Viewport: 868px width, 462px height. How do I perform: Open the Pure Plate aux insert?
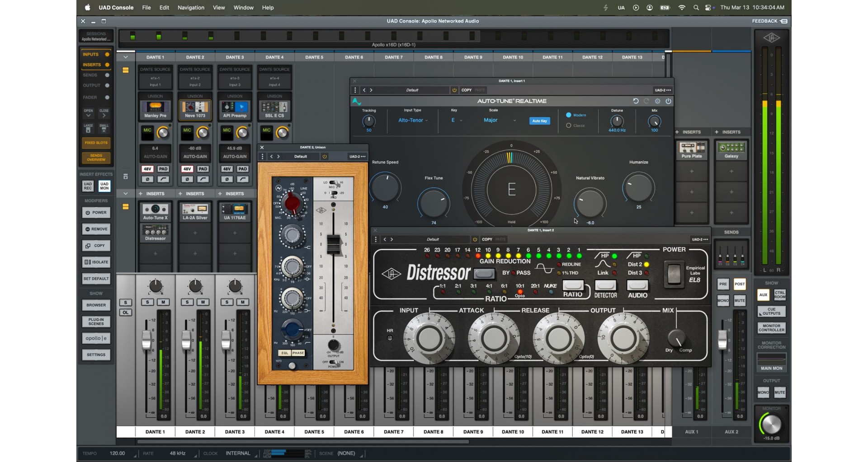692,150
